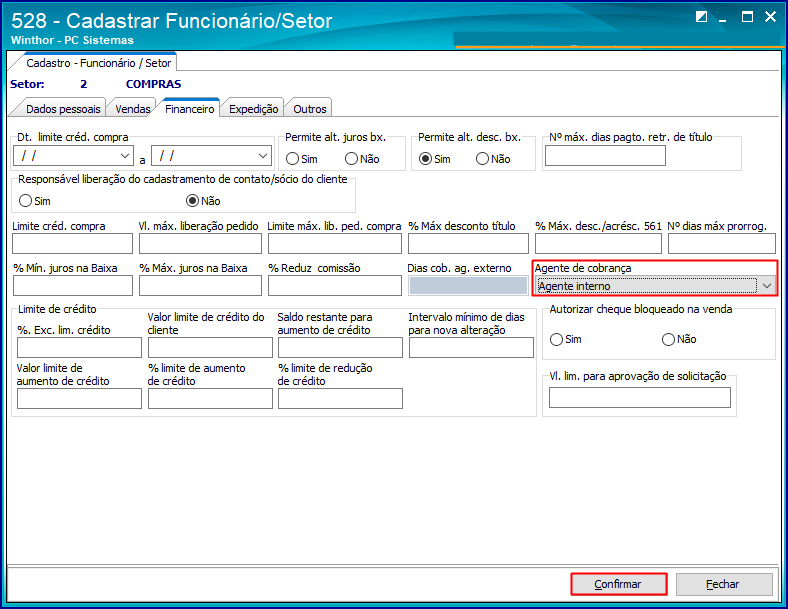The image size is (788, 609).
Task: Expand the start date of Dt. limite créd. compra
Action: [125, 156]
